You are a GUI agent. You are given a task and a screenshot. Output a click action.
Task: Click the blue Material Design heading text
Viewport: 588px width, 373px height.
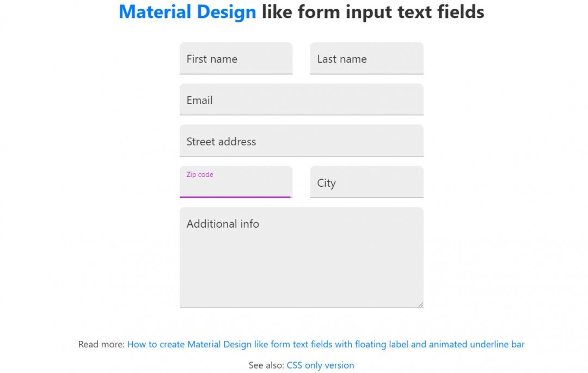click(x=187, y=11)
